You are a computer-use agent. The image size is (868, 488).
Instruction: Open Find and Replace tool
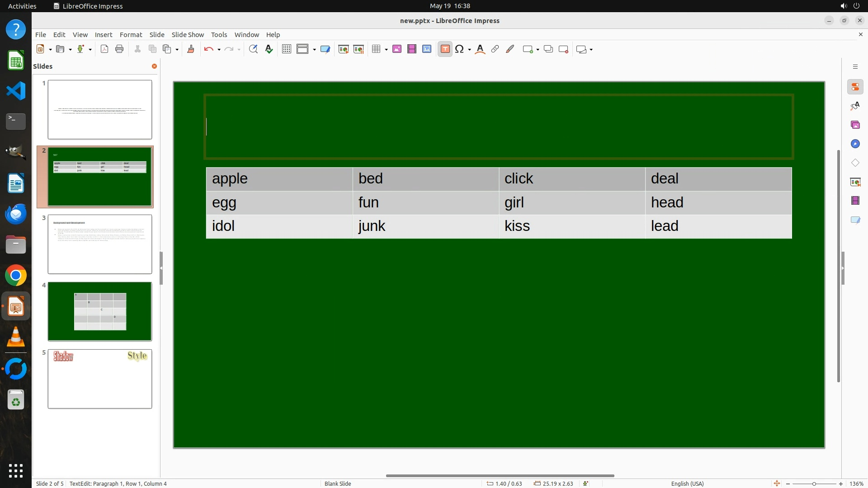(253, 49)
